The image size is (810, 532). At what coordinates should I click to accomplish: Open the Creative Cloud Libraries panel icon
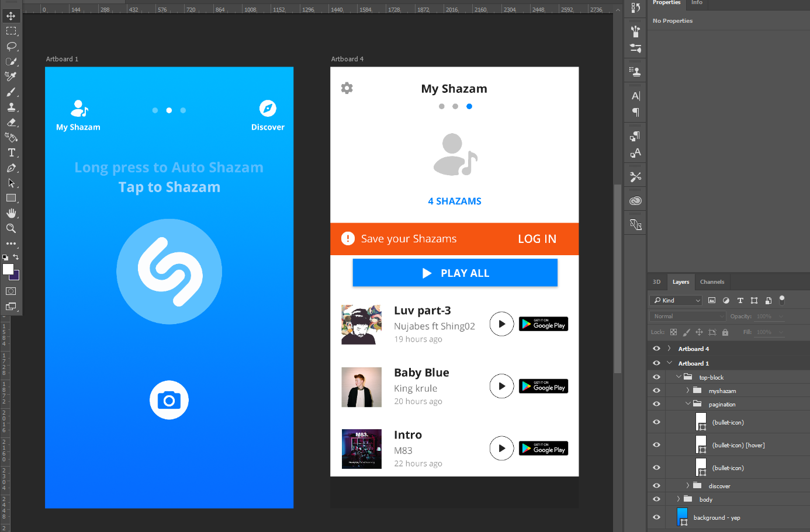point(635,201)
